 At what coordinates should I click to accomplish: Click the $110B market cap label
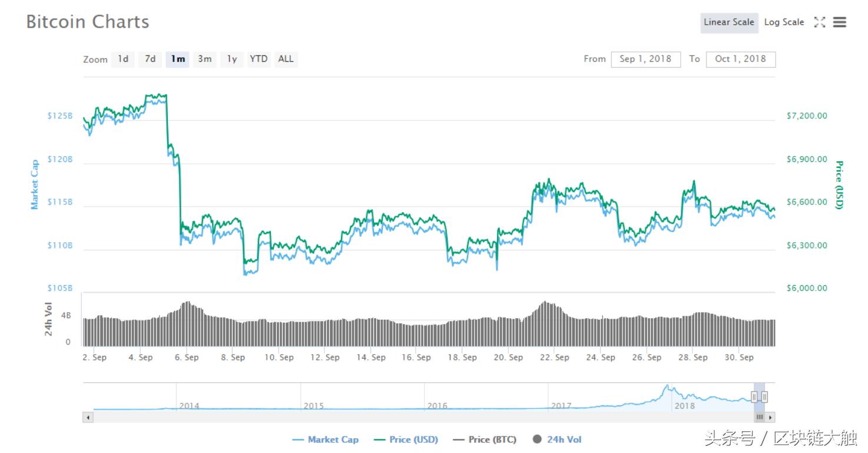(x=60, y=246)
